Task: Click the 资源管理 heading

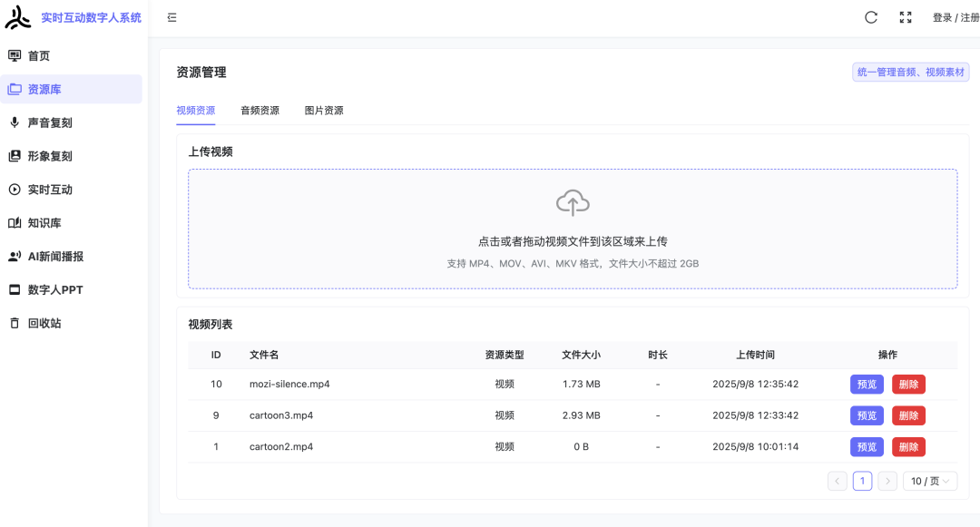Action: click(x=201, y=73)
